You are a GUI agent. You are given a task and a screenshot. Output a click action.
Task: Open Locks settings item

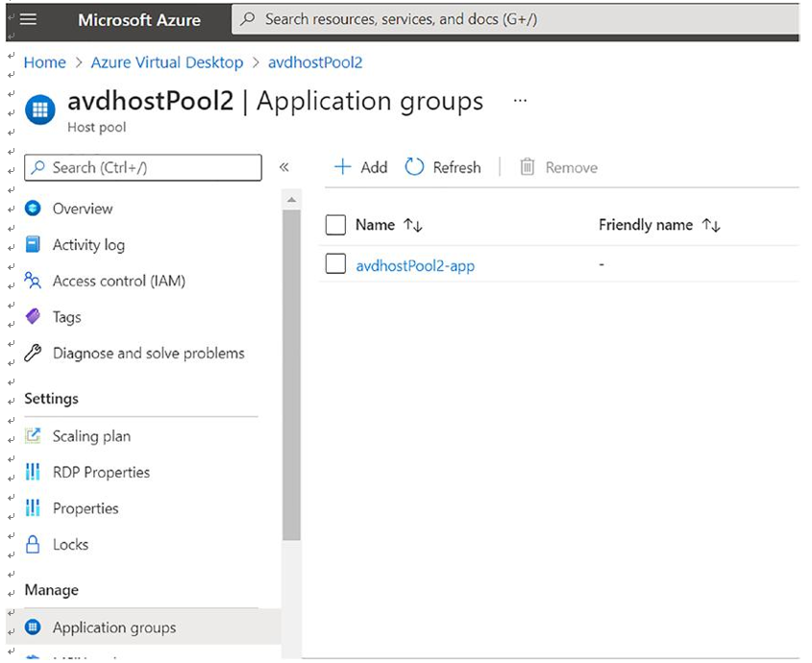click(x=70, y=545)
